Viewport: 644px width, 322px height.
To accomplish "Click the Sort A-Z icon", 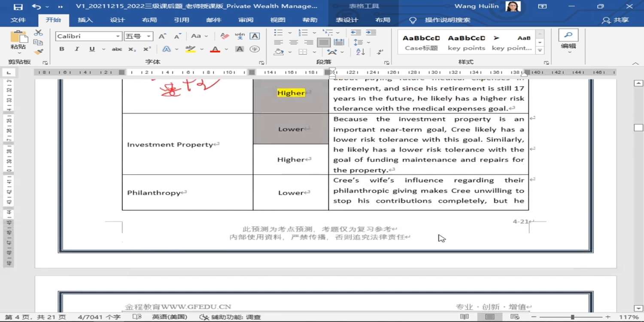I will tap(361, 52).
